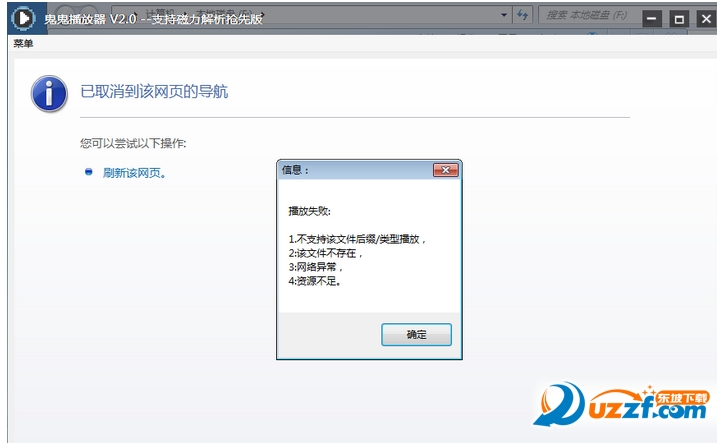This screenshot has width=717, height=443.
Task: Click refresh arrows icon in background Explorer
Action: (522, 15)
